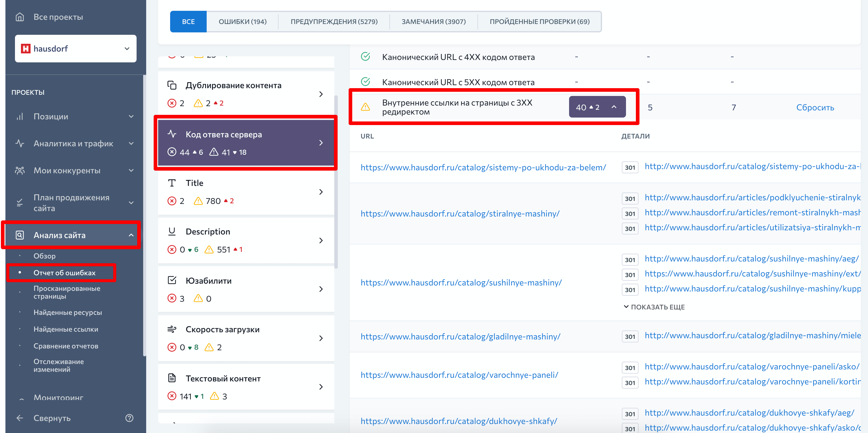Click warning icon in Title card
This screenshot has height=433, width=868.
pyautogui.click(x=198, y=201)
